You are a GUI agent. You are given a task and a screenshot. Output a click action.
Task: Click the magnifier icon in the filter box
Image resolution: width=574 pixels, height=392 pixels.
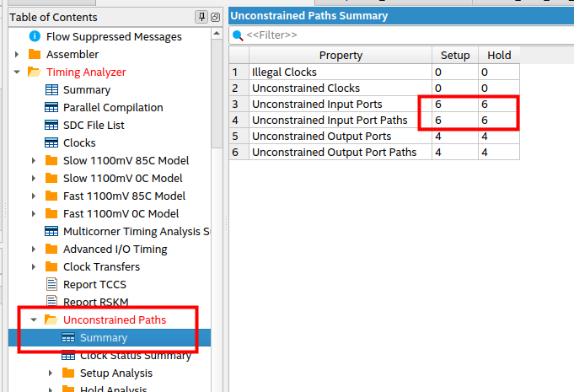[238, 35]
